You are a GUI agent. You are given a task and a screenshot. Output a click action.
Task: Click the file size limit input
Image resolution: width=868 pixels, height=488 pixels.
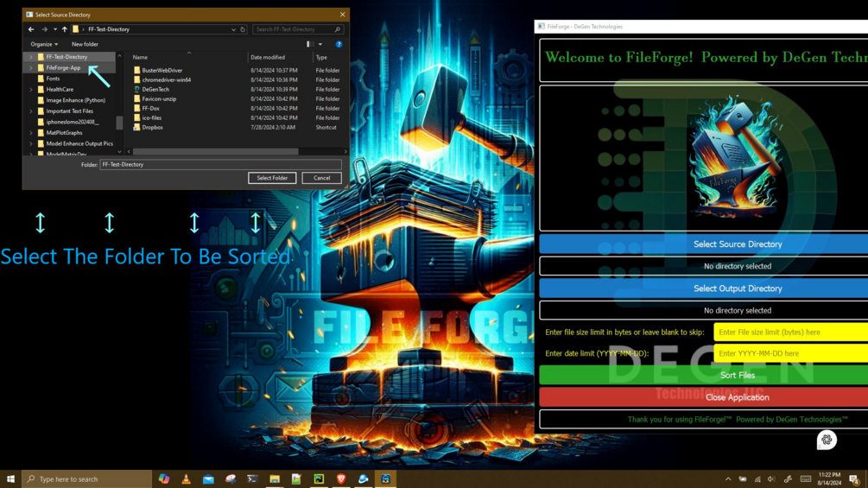coord(790,332)
